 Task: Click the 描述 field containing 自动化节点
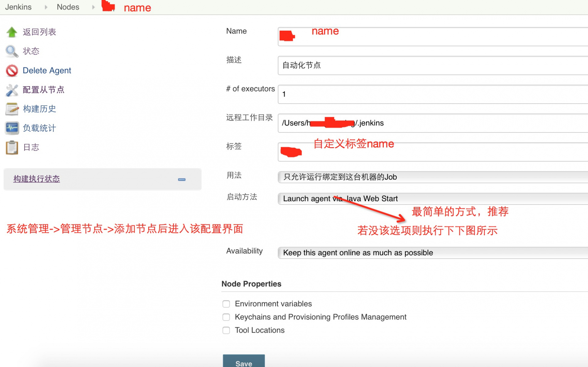433,65
